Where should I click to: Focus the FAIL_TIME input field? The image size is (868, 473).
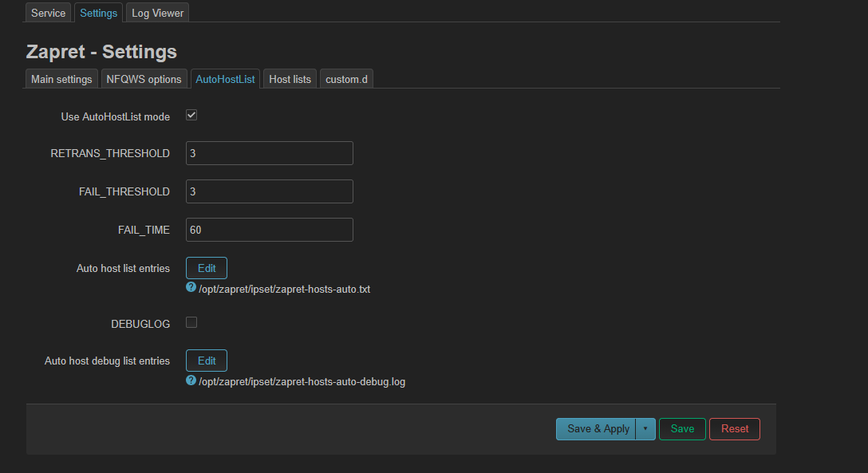tap(270, 230)
